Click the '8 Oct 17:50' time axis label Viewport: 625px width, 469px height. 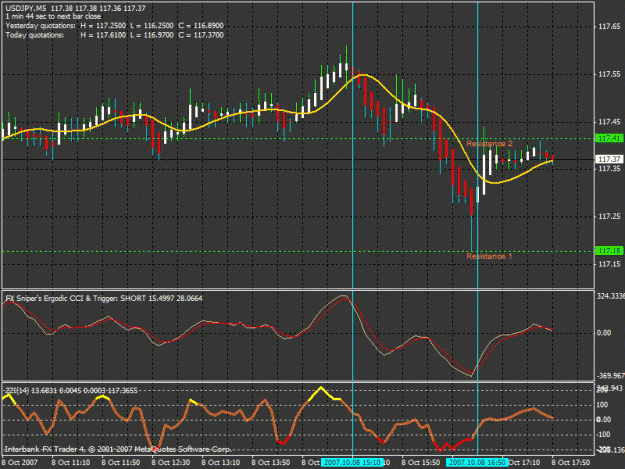point(571,462)
